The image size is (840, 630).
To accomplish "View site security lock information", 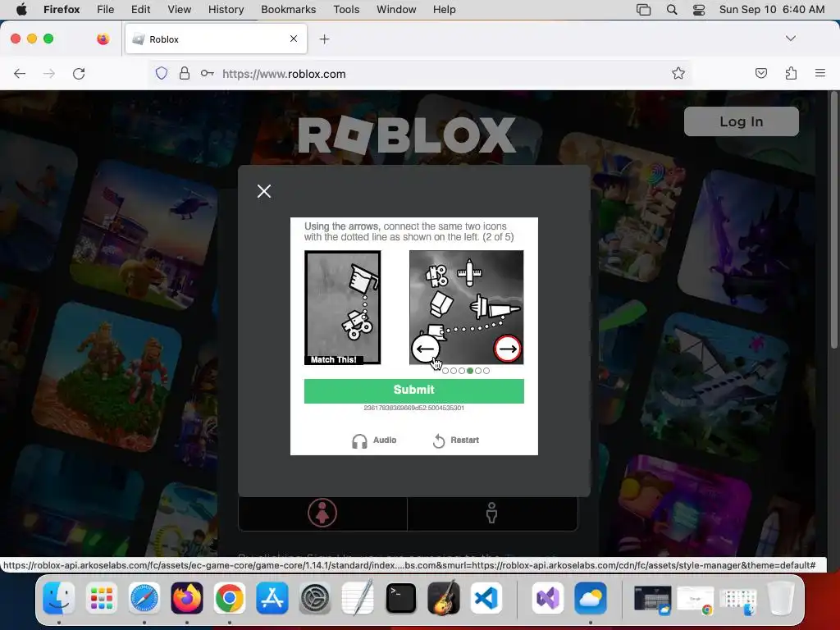I will click(x=185, y=73).
